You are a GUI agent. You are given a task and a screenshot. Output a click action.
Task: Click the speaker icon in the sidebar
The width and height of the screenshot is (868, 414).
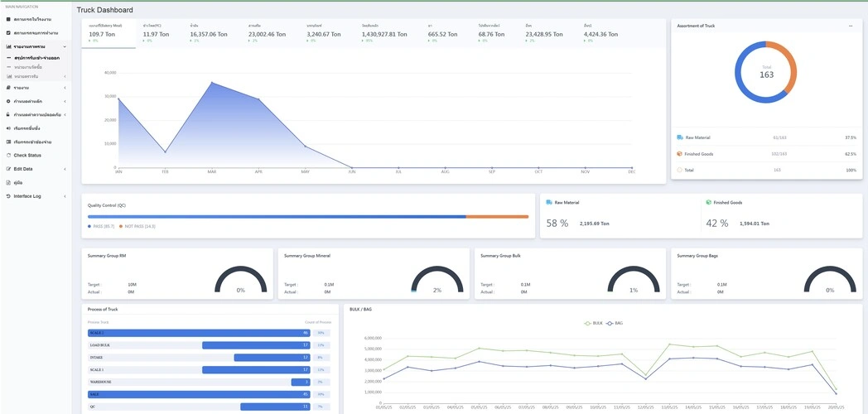click(8, 128)
